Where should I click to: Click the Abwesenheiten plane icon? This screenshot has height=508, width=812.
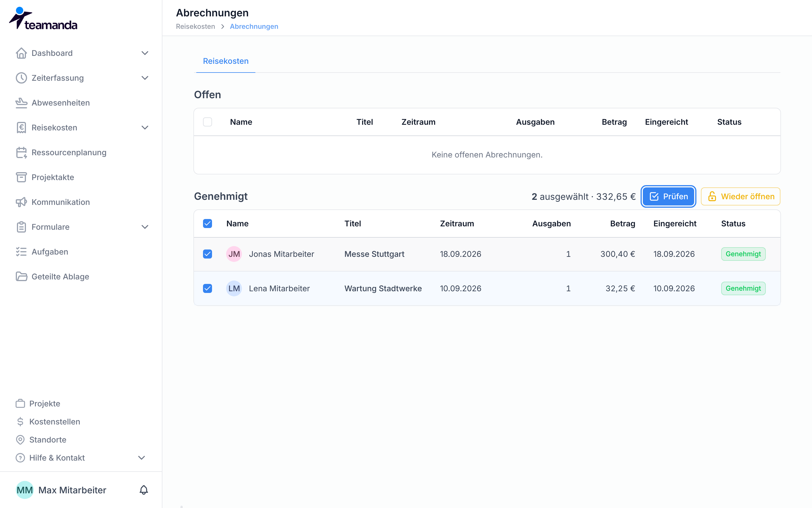(21, 103)
